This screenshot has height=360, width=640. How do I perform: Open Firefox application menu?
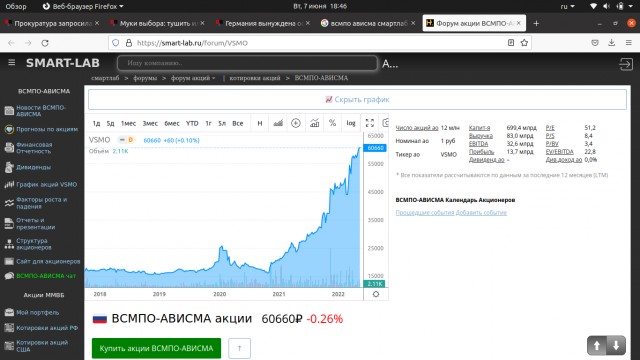629,43
